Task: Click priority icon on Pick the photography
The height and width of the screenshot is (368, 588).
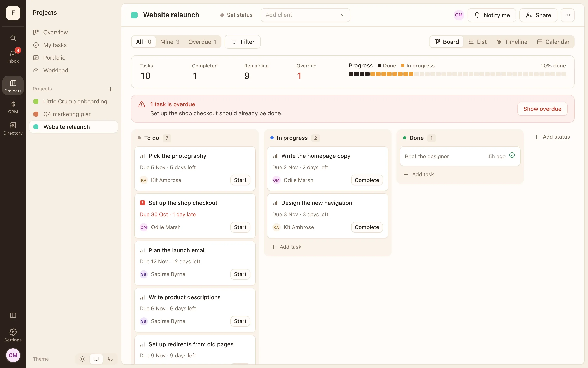Action: [142, 156]
